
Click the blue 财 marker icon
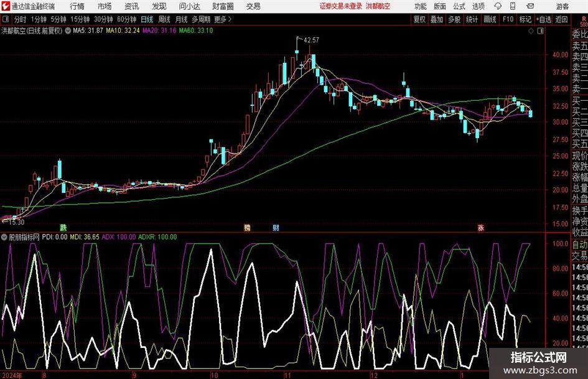[x=276, y=227]
